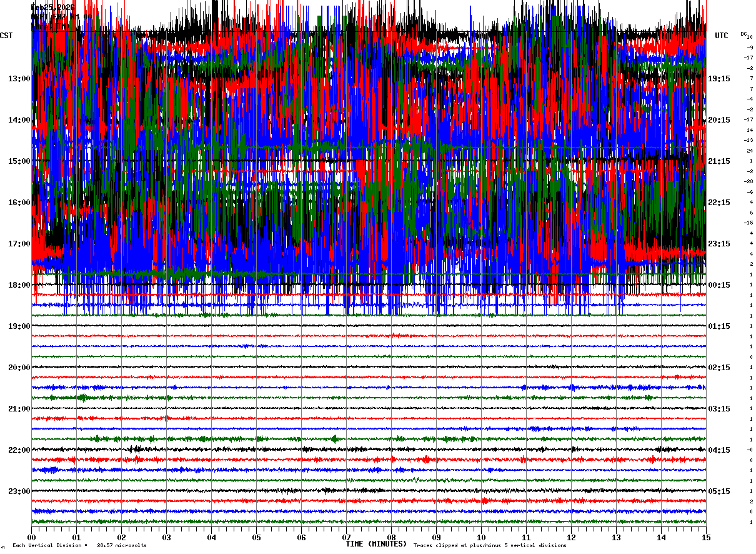
Task: Click the Traces clipped footnote text
Action: (490, 545)
